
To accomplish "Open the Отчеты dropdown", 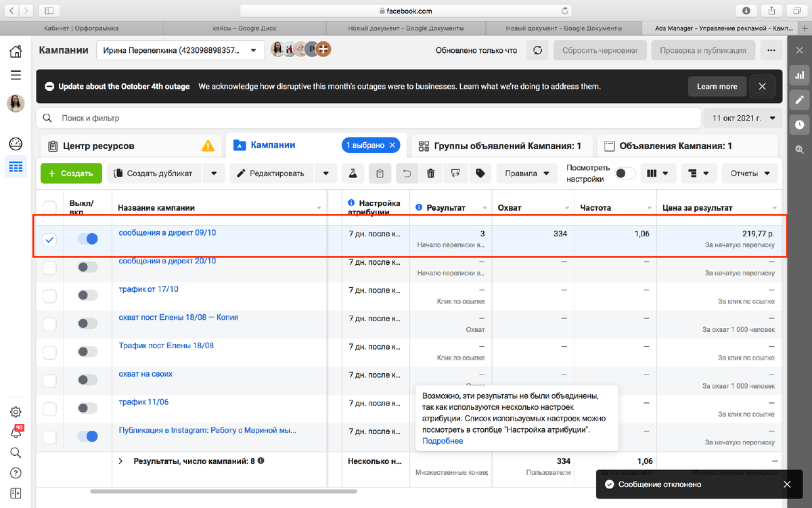I will pos(750,173).
